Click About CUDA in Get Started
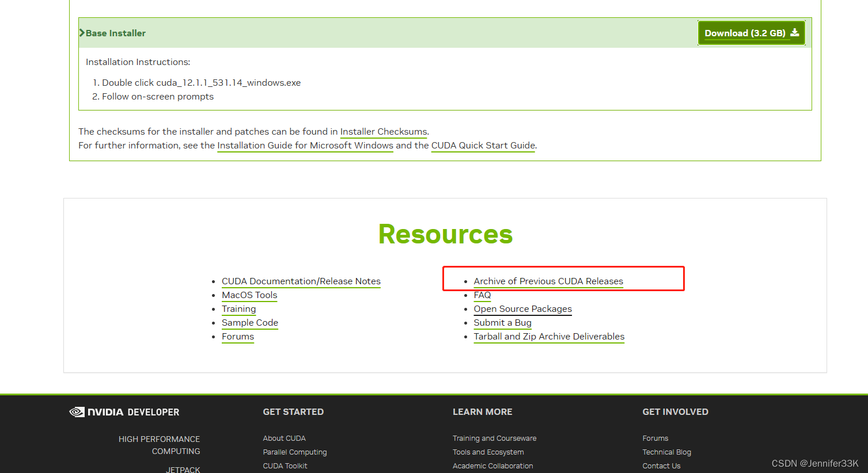868x473 pixels. tap(285, 438)
